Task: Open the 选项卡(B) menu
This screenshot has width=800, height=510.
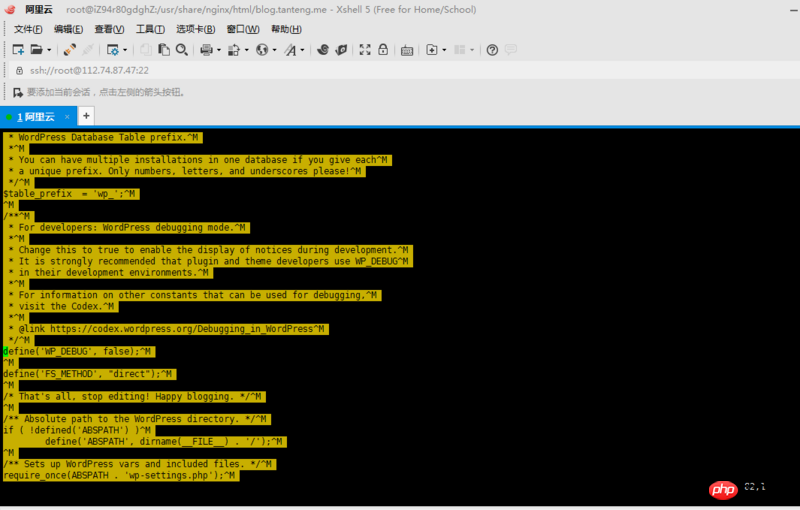Action: (x=195, y=29)
